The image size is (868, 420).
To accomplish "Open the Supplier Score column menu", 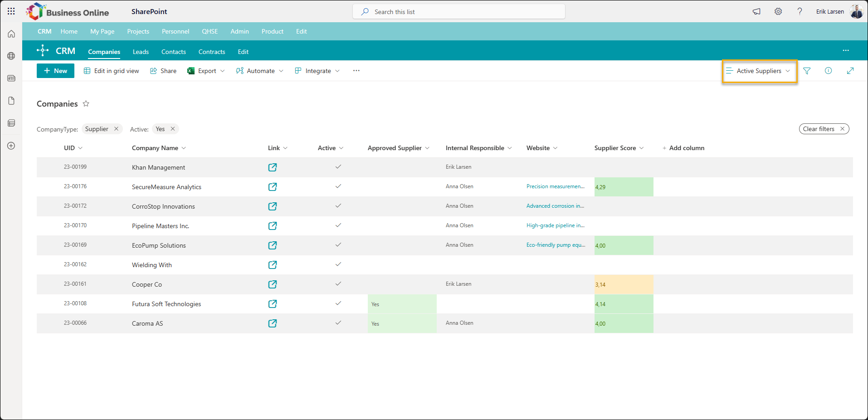I will (619, 148).
